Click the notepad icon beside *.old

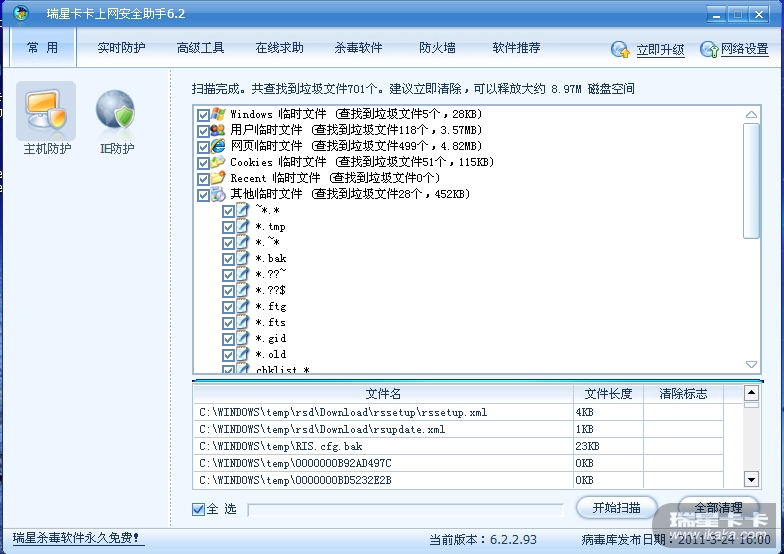click(242, 354)
